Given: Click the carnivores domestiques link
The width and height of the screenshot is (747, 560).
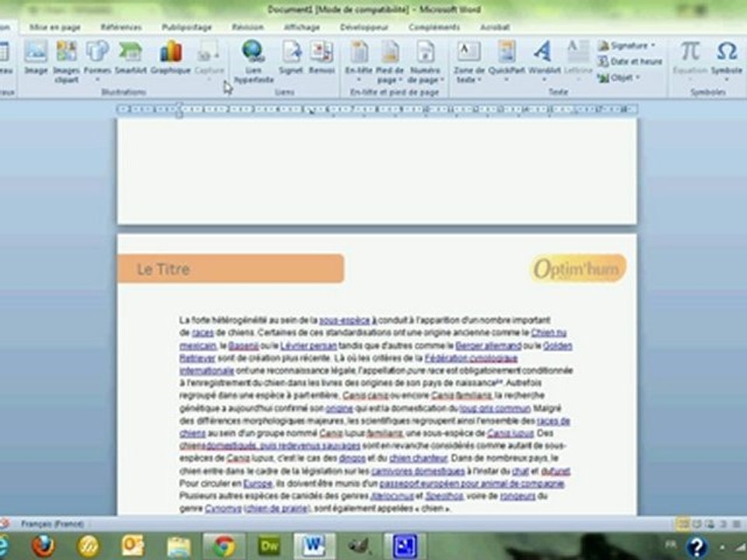Looking at the screenshot, I should pyautogui.click(x=418, y=471).
